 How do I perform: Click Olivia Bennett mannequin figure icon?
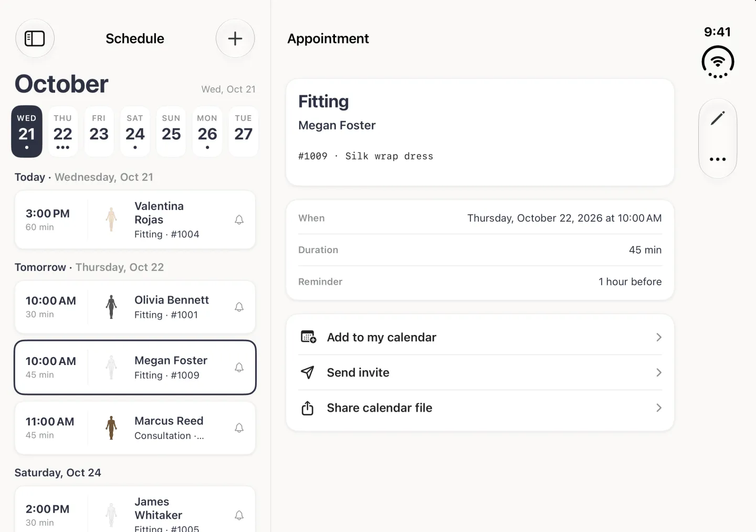pyautogui.click(x=111, y=307)
